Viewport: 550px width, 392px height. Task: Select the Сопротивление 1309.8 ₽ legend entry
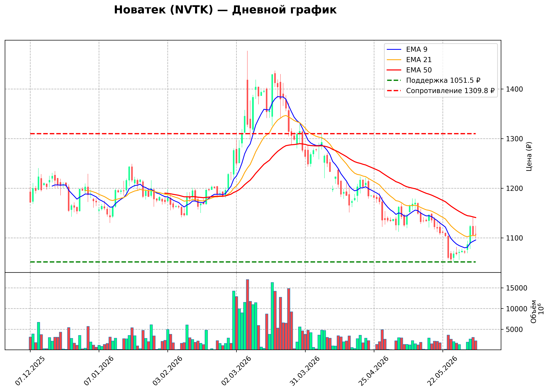(441, 91)
